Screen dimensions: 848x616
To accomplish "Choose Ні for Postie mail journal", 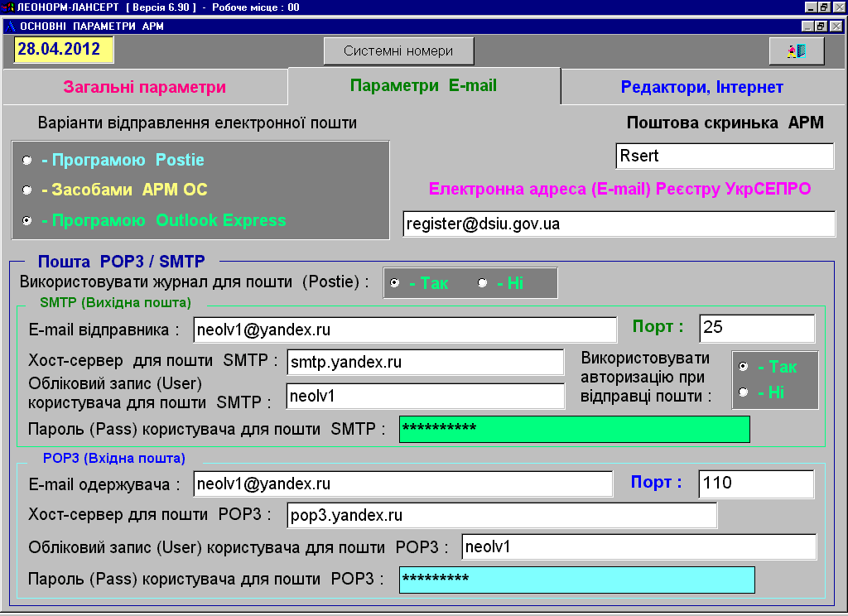I will tap(483, 283).
